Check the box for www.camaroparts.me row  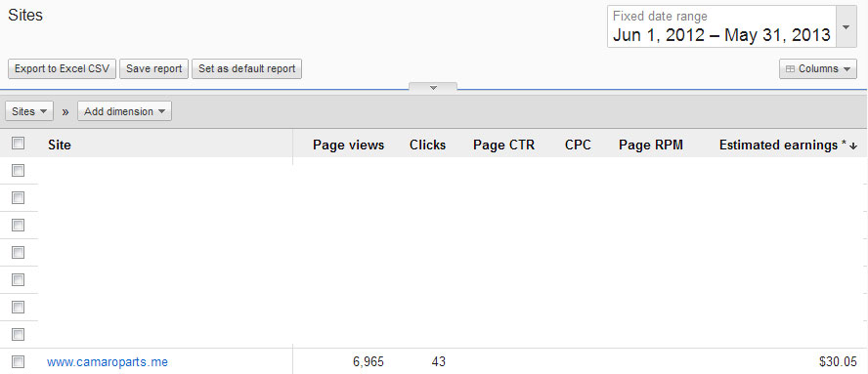(19, 362)
